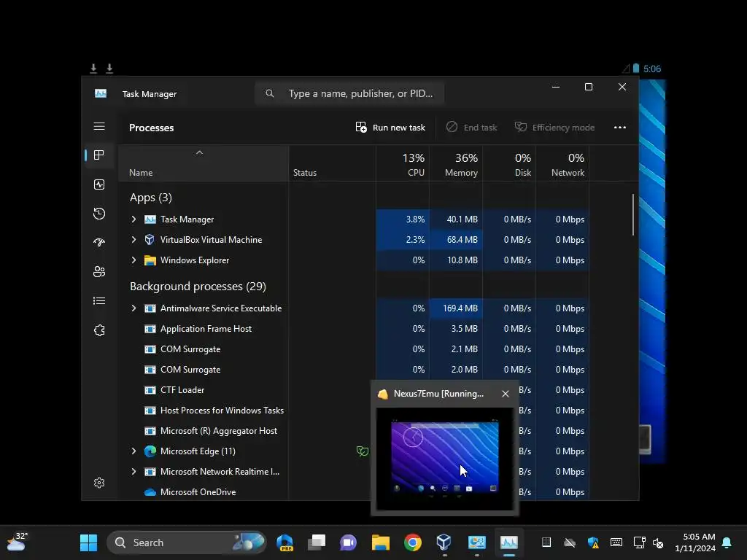Click the Windows Security warning tray icon
Viewport: 747px width, 560px height.
(x=593, y=542)
